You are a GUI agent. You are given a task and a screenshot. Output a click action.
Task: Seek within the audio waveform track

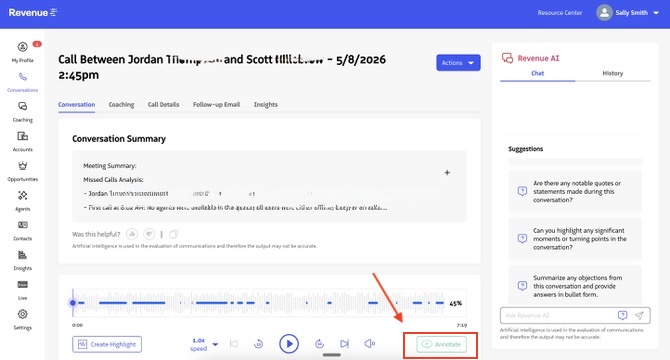click(x=259, y=303)
